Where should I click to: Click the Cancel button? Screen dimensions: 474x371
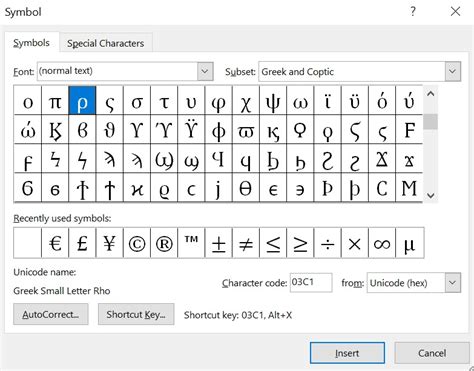coord(432,353)
